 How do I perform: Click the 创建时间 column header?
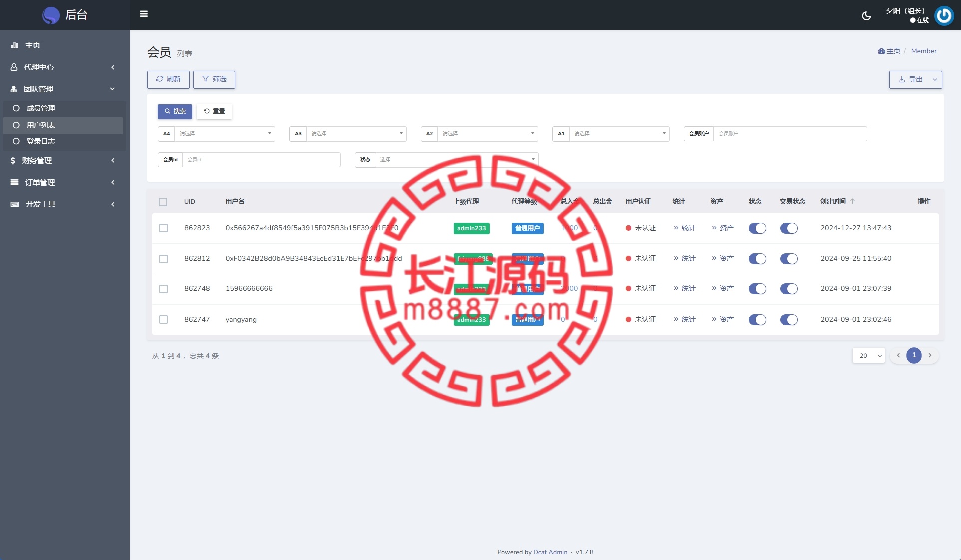(833, 202)
